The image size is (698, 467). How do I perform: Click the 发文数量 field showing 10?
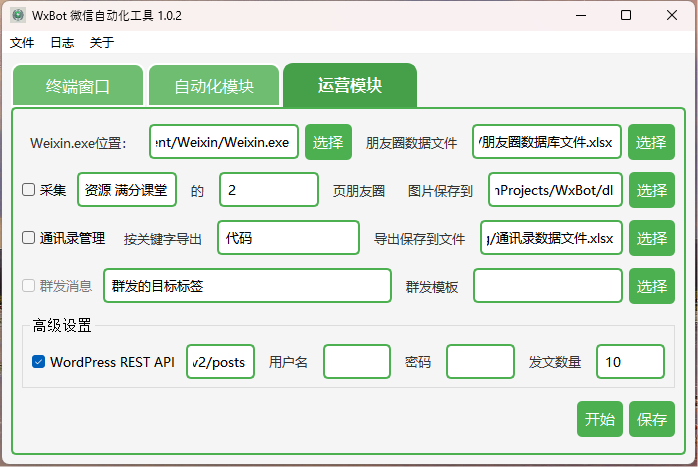630,361
